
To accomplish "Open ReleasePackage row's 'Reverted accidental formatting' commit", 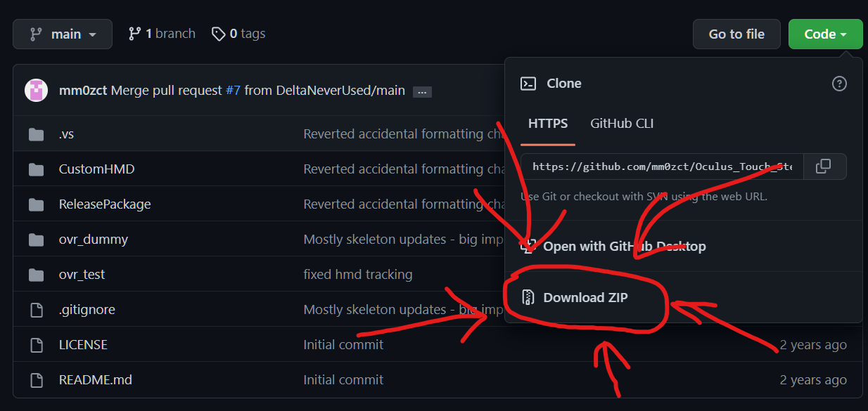I will [403, 204].
